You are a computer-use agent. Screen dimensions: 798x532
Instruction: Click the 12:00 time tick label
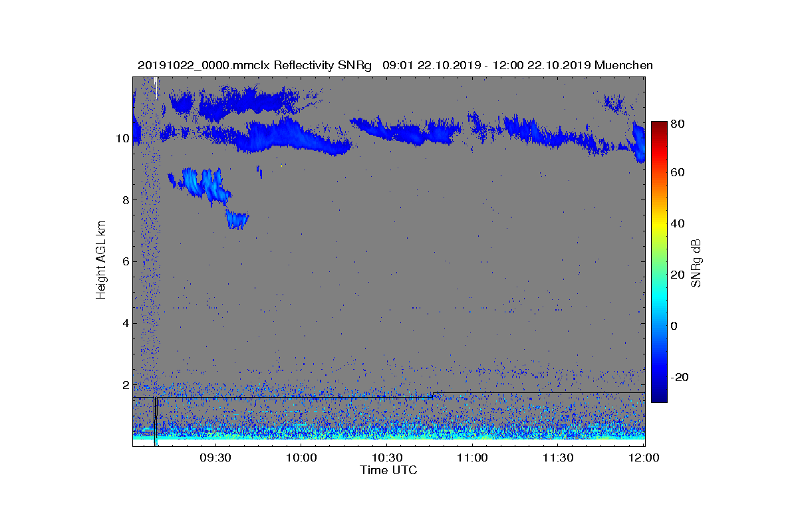(644, 458)
